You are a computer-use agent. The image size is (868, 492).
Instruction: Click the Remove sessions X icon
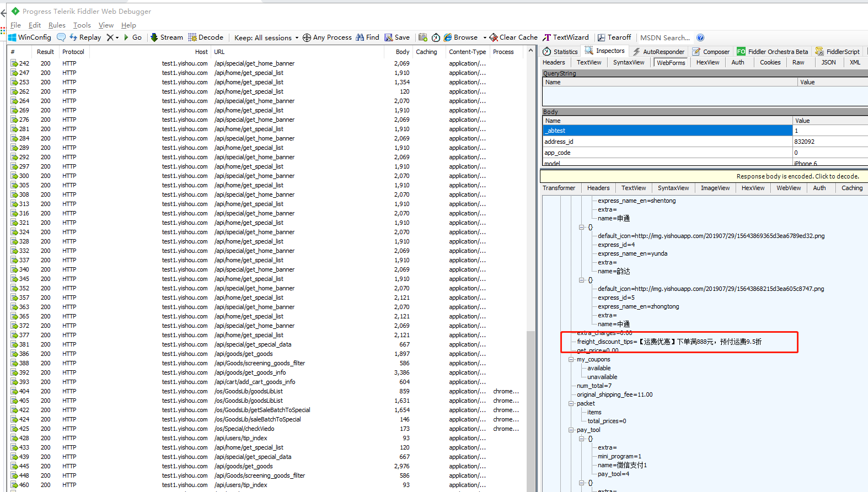(110, 37)
